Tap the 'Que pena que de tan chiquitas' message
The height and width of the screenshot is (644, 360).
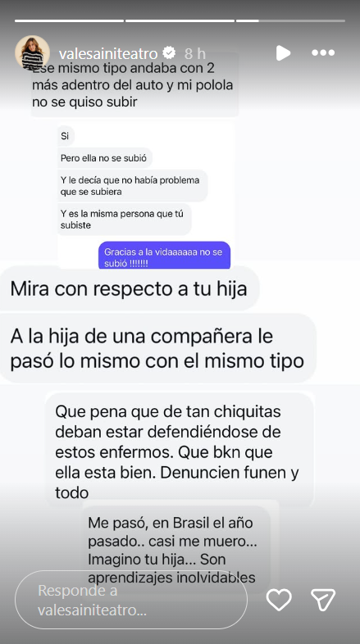[x=179, y=451]
